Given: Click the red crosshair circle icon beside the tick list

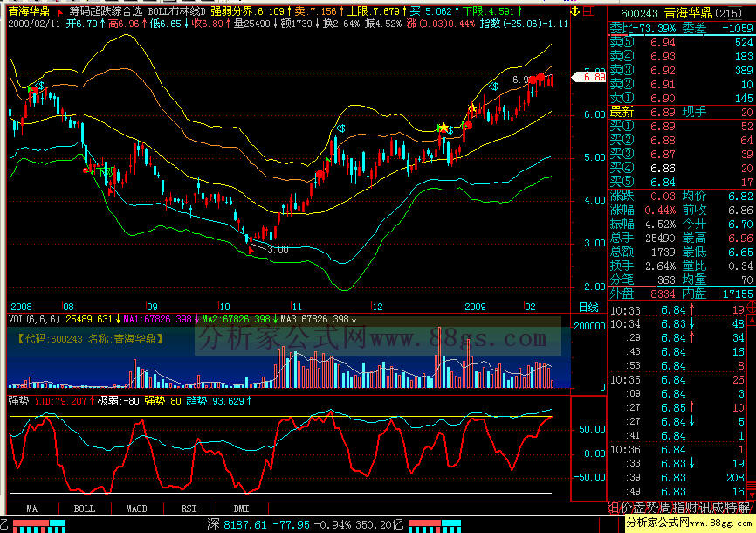Looking at the screenshot, I should point(752,307).
